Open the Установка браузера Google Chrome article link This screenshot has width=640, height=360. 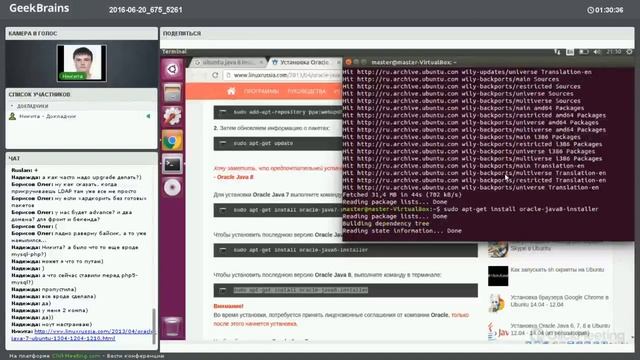pos(559,301)
